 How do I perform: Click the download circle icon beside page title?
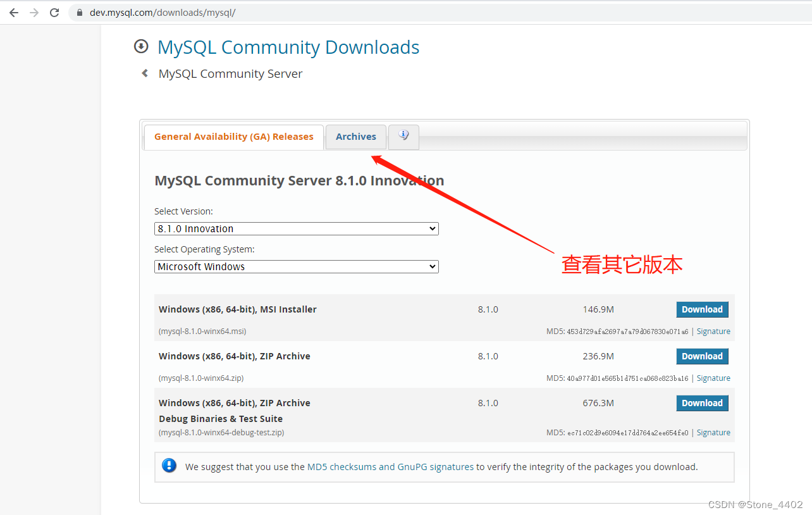coord(141,46)
